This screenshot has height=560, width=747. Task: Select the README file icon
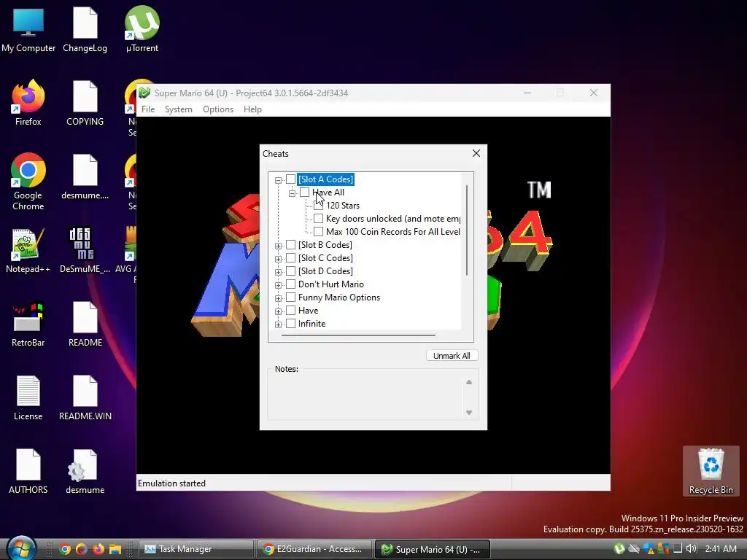pyautogui.click(x=85, y=324)
